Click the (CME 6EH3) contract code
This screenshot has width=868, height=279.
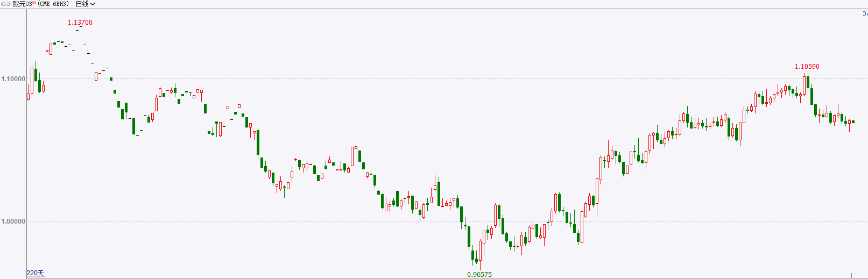click(x=53, y=4)
